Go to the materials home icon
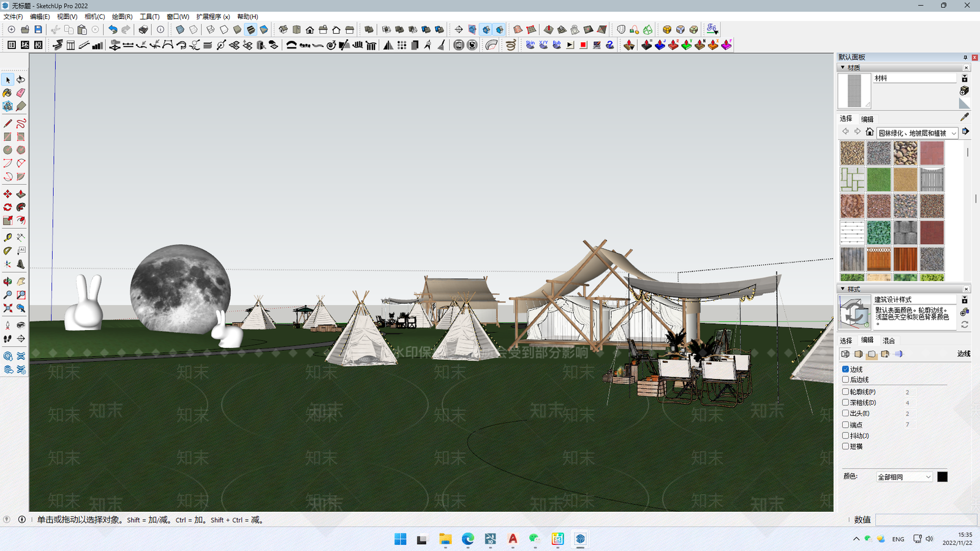 [869, 132]
